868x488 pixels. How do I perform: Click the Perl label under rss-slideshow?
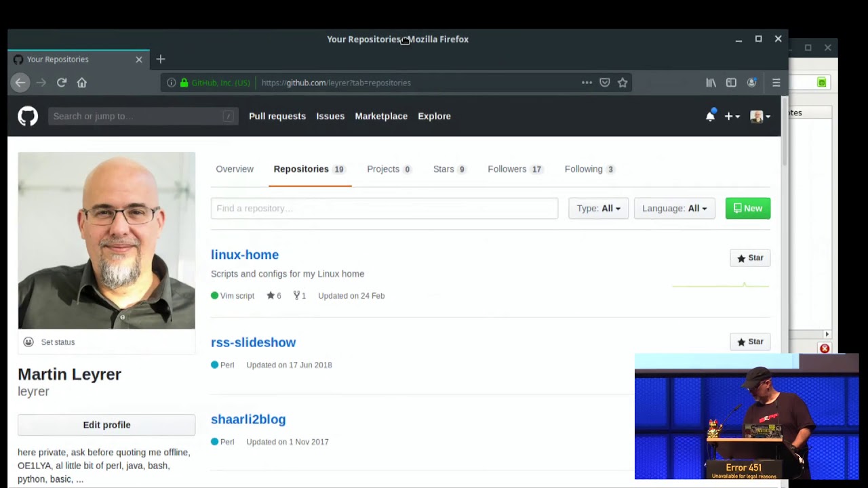(x=227, y=365)
